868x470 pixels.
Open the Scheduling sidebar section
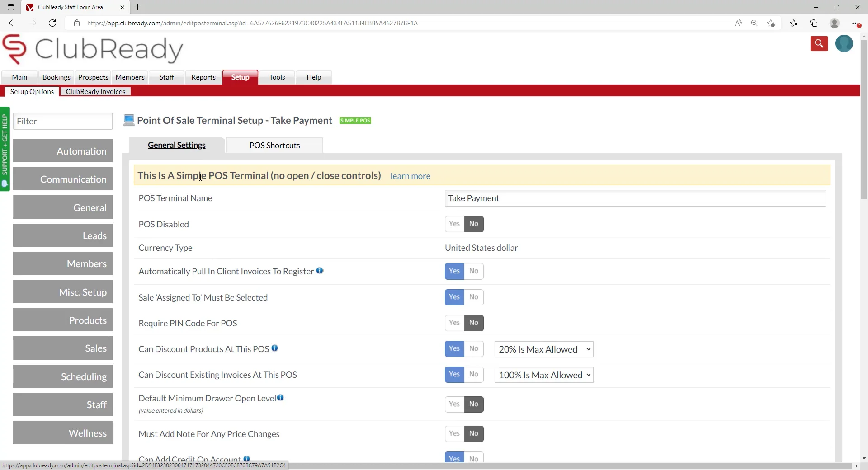point(63,376)
